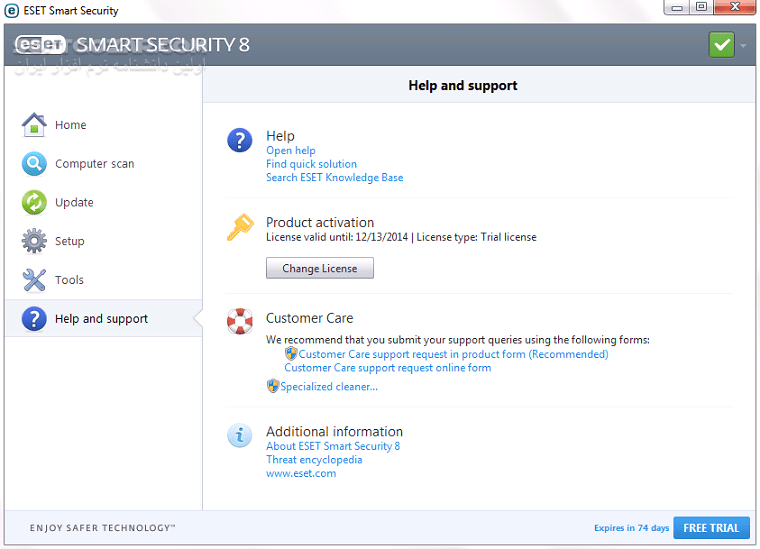The height and width of the screenshot is (549, 760).
Task: Open 'Search ESET Knowledge Base' link
Action: click(334, 177)
